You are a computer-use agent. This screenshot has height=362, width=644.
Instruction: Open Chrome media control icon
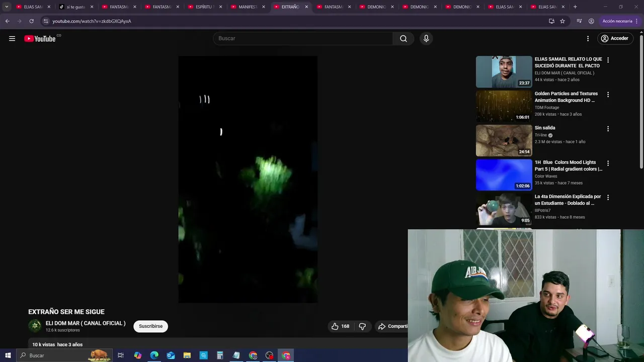pyautogui.click(x=579, y=21)
